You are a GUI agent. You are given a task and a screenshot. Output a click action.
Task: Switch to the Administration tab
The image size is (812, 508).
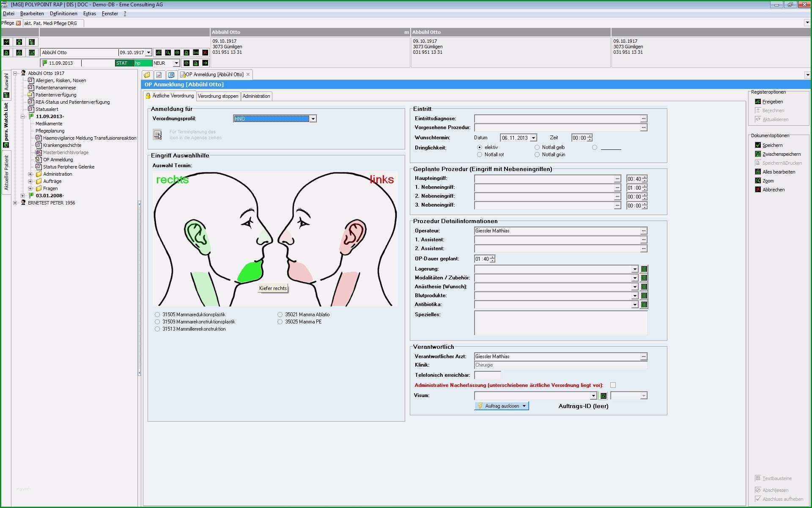click(256, 96)
